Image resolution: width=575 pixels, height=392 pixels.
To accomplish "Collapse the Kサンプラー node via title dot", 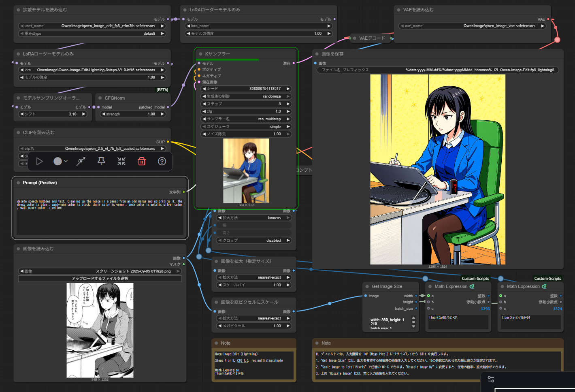I will coord(200,54).
